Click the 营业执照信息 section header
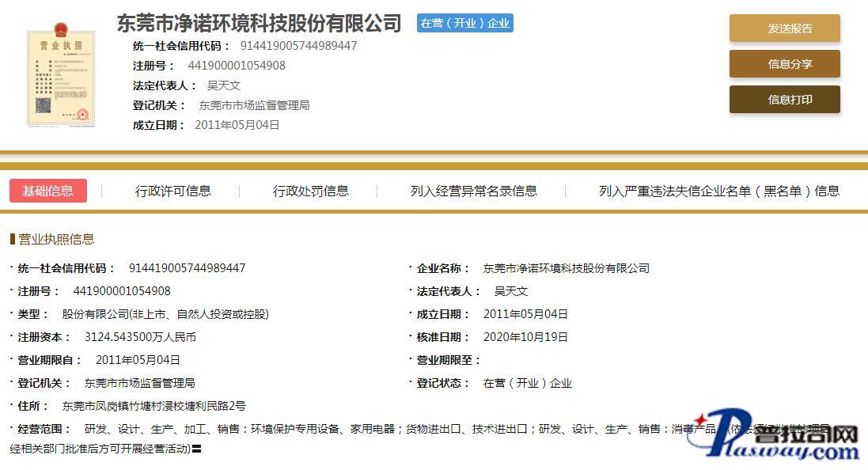Image resolution: width=868 pixels, height=470 pixels. coord(55,239)
